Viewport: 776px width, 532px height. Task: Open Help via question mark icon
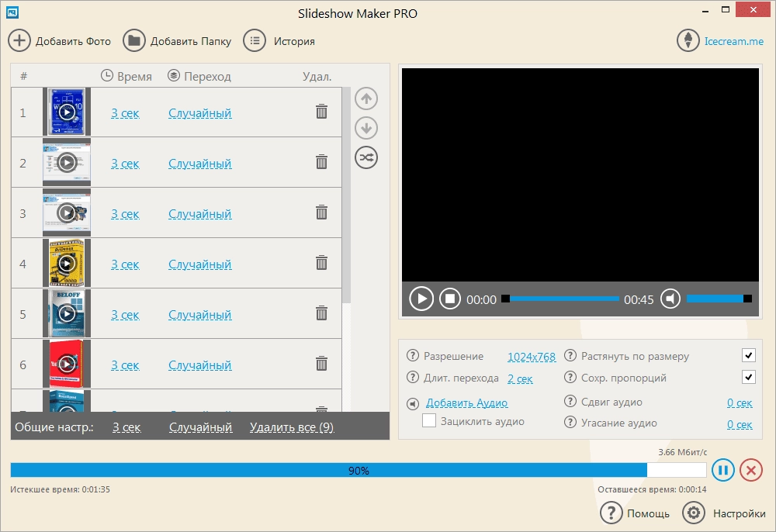pyautogui.click(x=611, y=513)
